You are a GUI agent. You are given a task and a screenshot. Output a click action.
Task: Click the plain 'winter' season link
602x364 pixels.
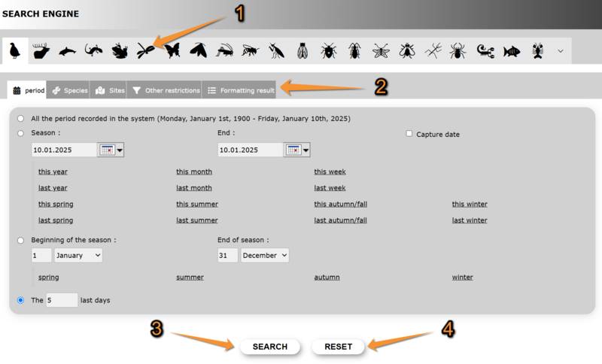click(x=462, y=278)
